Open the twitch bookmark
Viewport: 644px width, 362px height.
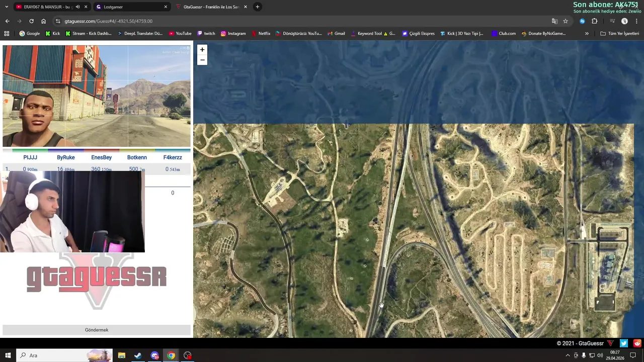pyautogui.click(x=206, y=34)
